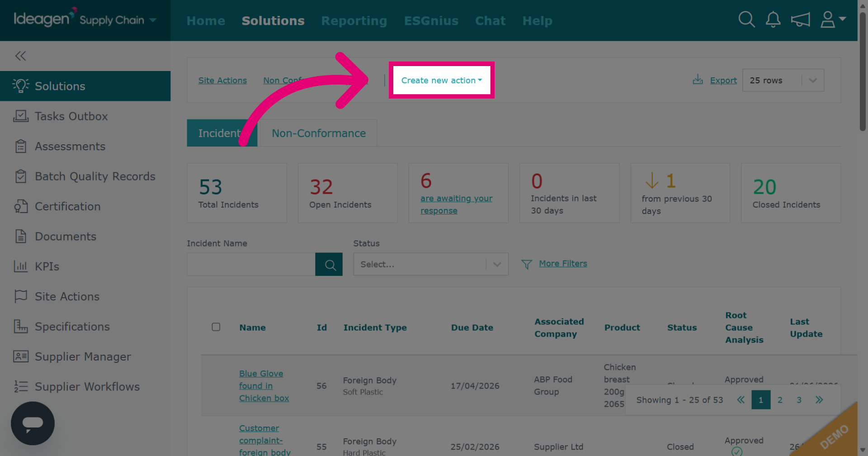The image size is (868, 456).
Task: Click the announcements megaphone icon
Action: click(800, 20)
